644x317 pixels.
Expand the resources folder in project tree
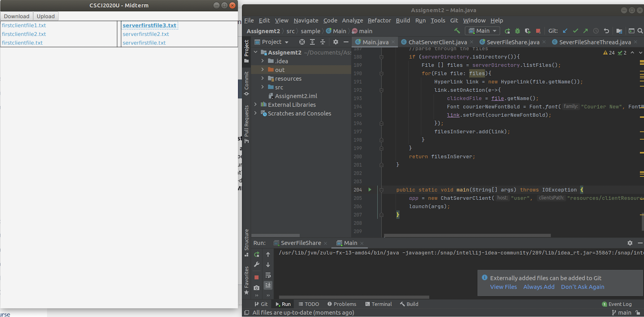262,78
